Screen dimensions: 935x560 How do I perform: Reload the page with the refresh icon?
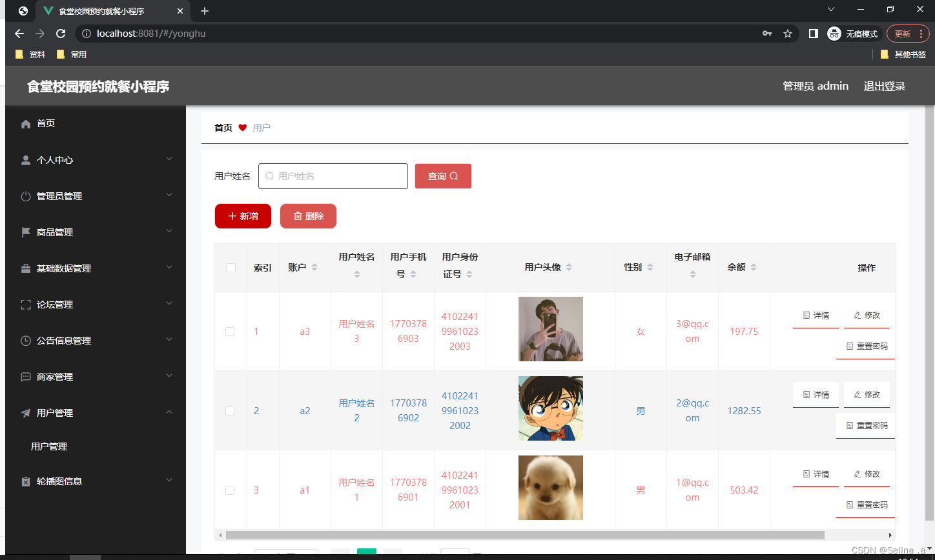[61, 34]
